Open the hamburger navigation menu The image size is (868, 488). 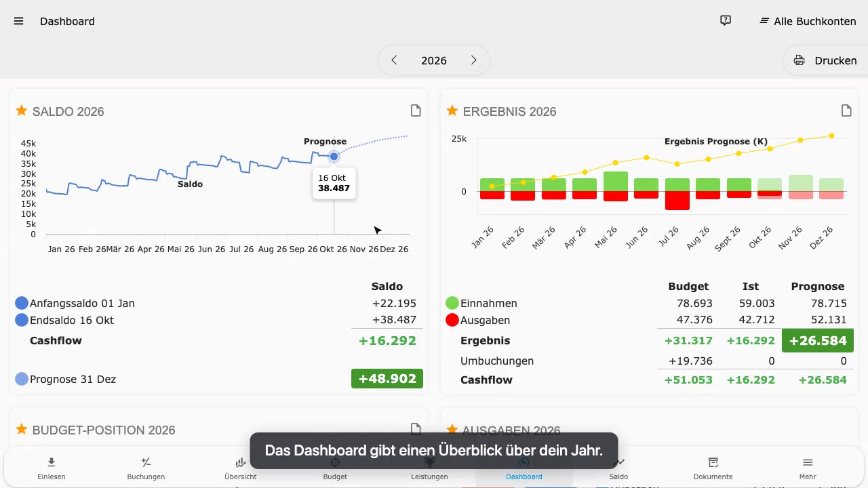(x=19, y=21)
